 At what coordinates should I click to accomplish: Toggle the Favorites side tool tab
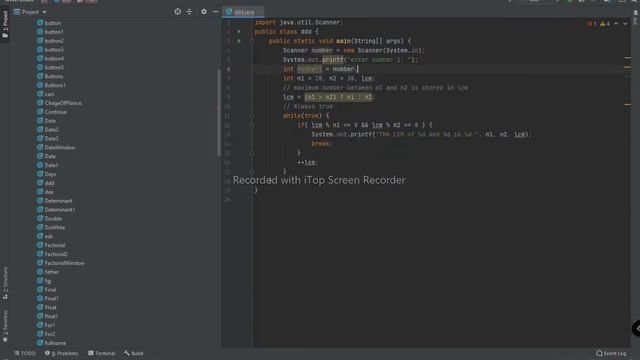5,326
